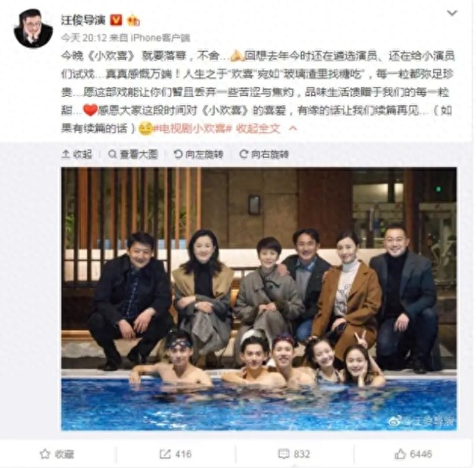The image size is (476, 468).
Task: View large image via 查看大图
Action: [133, 154]
